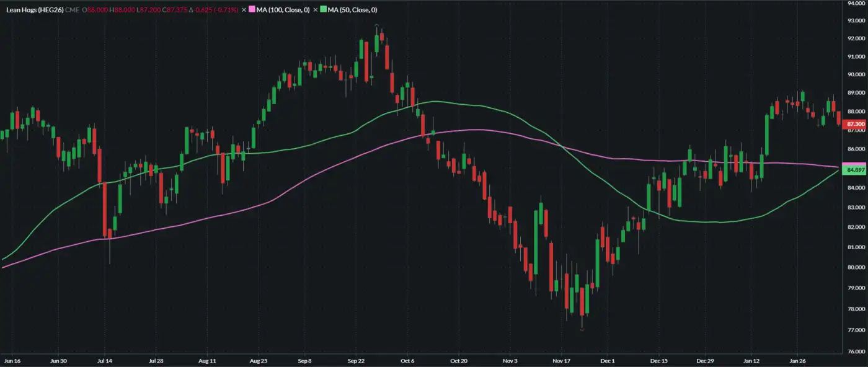Click the 94.000 price axis label
The image size is (868, 367).
point(856,2)
